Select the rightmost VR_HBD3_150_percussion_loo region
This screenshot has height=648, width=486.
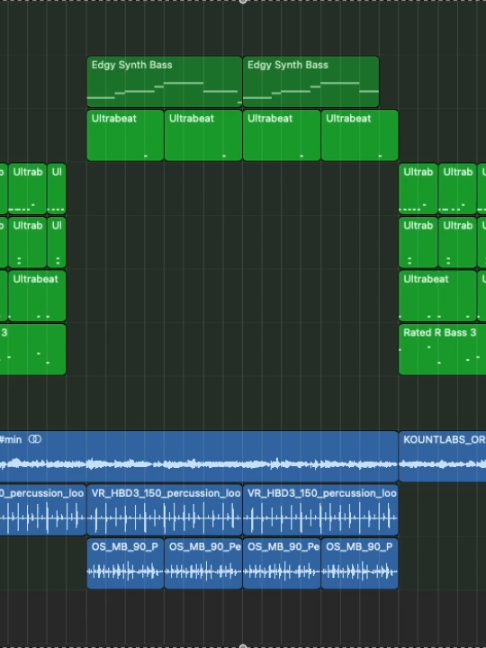click(x=321, y=510)
